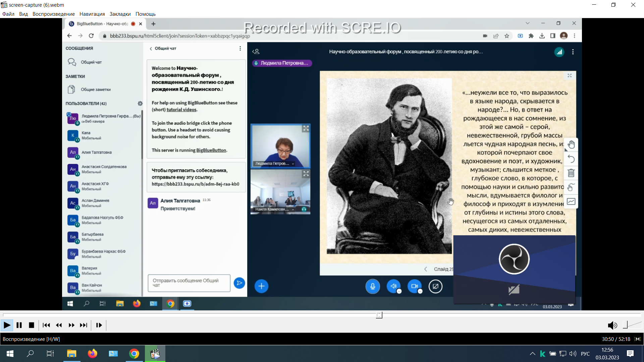Switch the РУС input language indicator
This screenshot has height=362, width=644.
[585, 354]
